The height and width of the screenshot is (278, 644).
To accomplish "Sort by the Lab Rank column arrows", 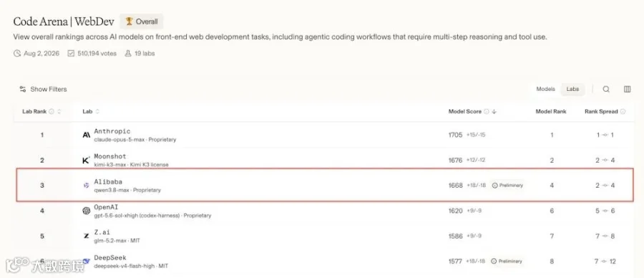I will [x=59, y=112].
